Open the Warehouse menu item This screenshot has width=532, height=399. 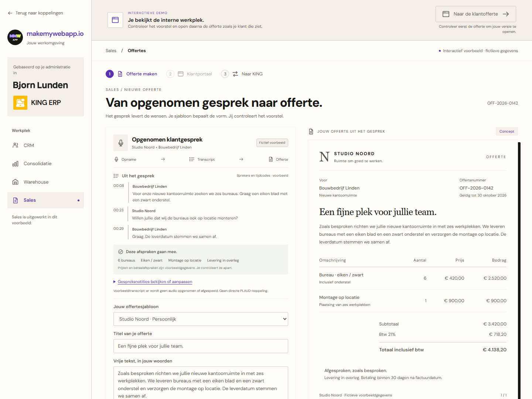(46, 182)
